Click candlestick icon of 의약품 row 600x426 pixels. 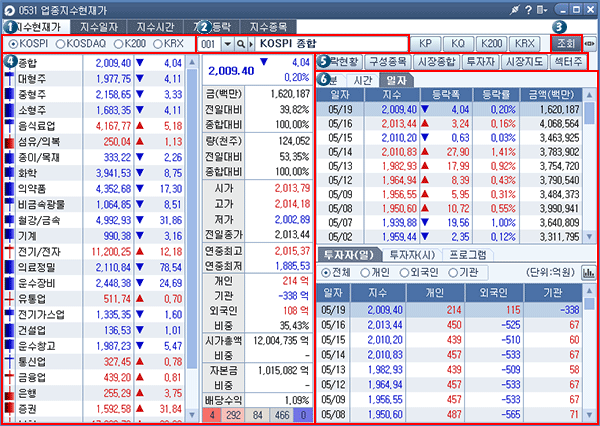pyautogui.click(x=9, y=189)
